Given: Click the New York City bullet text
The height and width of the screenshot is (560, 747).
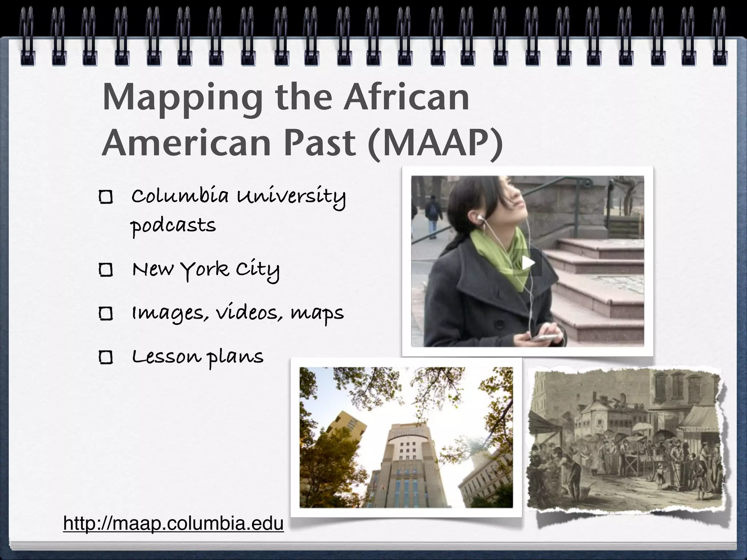Looking at the screenshot, I should pos(206,270).
